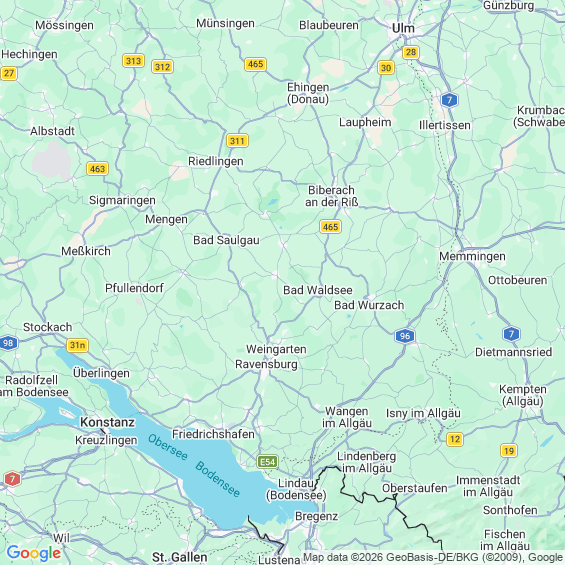Click the 311 road shield near Riedlingen
The image size is (565, 565).
[237, 141]
